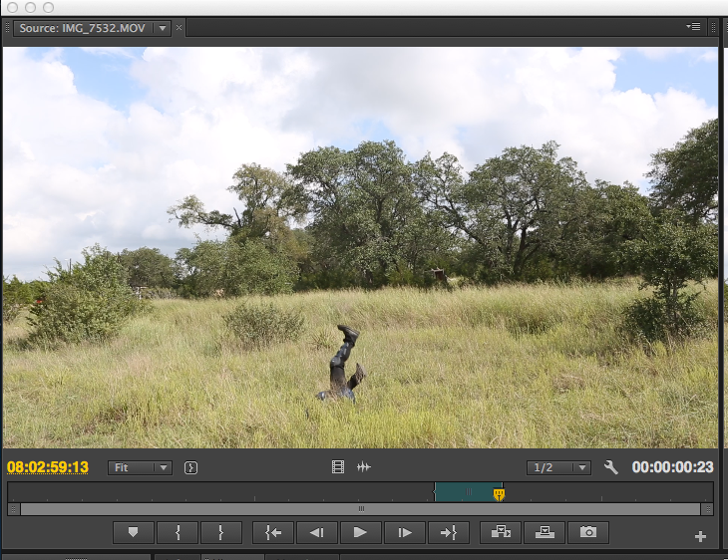
Task: Select the Source: IMG_7532.MOV tab
Action: pos(82,28)
